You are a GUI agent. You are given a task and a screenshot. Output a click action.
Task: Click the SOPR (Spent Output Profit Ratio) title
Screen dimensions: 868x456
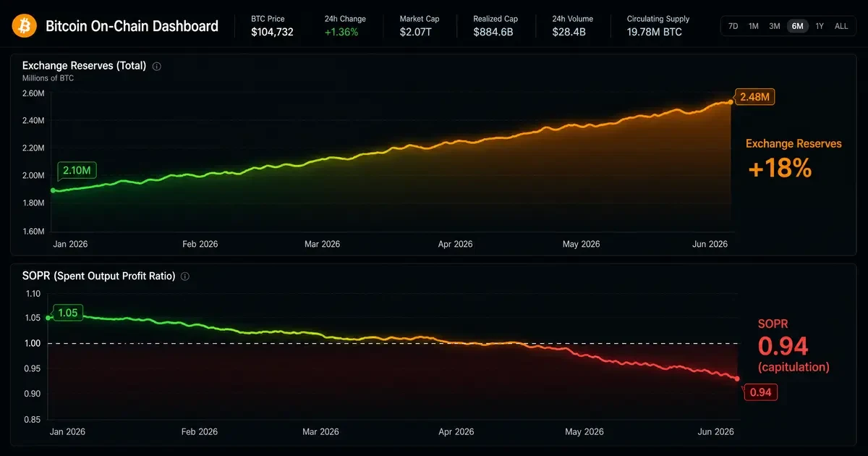99,276
